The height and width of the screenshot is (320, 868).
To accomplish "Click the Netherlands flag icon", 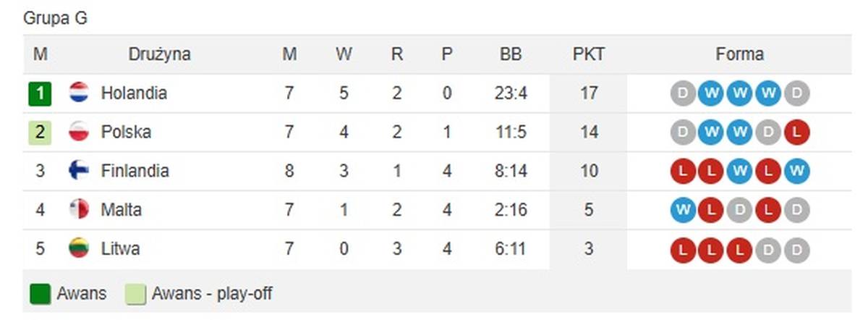I will (x=78, y=93).
